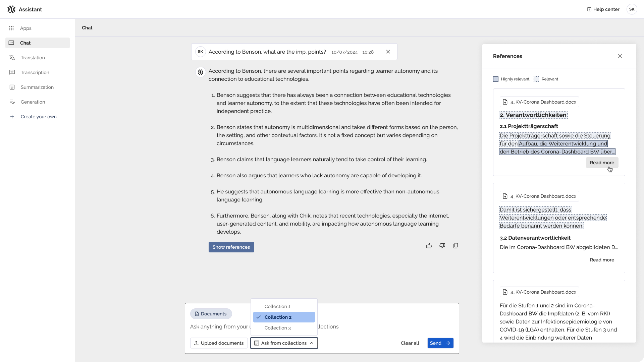The image size is (644, 362).
Task: Give the answer a thumbs down
Action: [442, 246]
